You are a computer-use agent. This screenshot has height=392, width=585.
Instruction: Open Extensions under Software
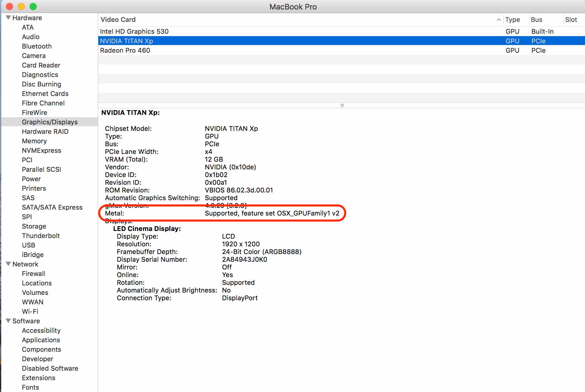coord(38,378)
